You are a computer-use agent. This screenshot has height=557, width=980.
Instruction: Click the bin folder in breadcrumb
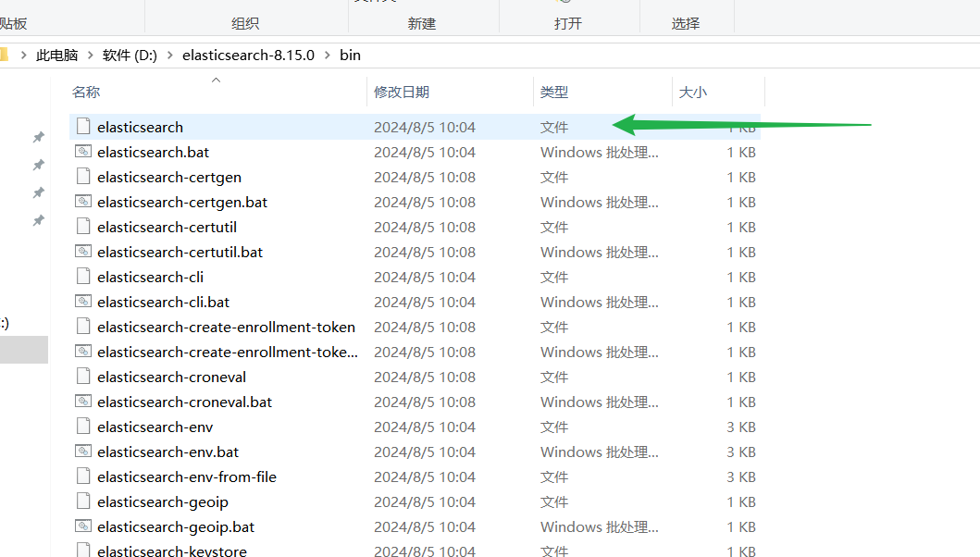[x=350, y=55]
